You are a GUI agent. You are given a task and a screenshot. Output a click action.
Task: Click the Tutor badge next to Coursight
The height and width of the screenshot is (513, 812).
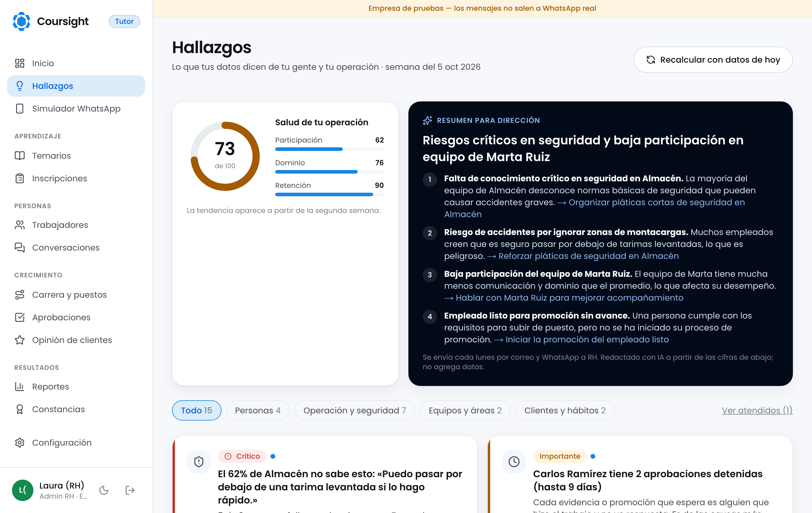coord(124,21)
